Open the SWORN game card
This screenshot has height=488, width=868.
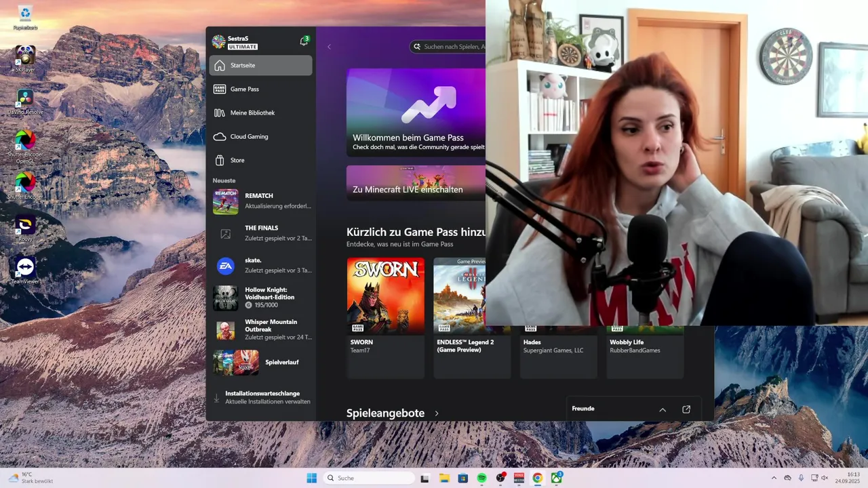pyautogui.click(x=385, y=317)
